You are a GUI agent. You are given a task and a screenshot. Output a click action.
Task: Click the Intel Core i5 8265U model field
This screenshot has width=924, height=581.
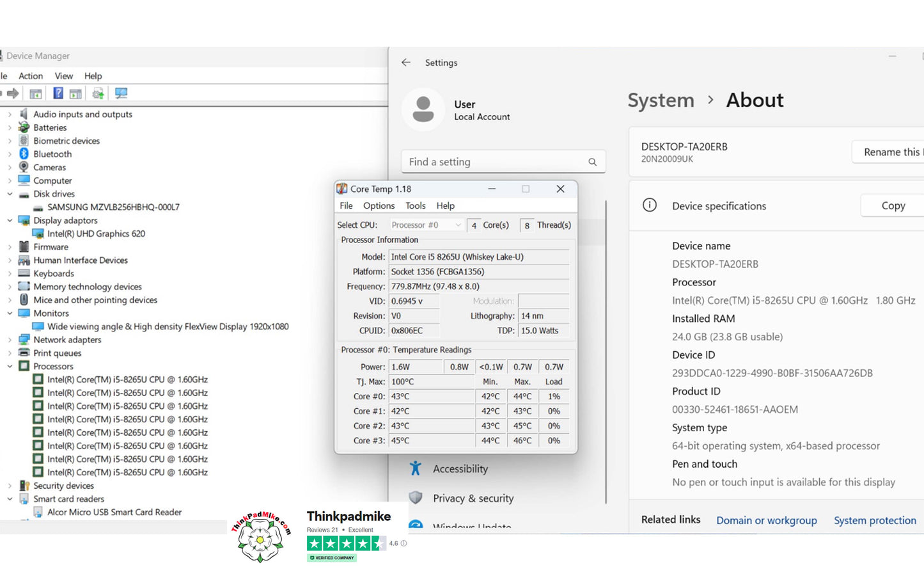click(479, 257)
